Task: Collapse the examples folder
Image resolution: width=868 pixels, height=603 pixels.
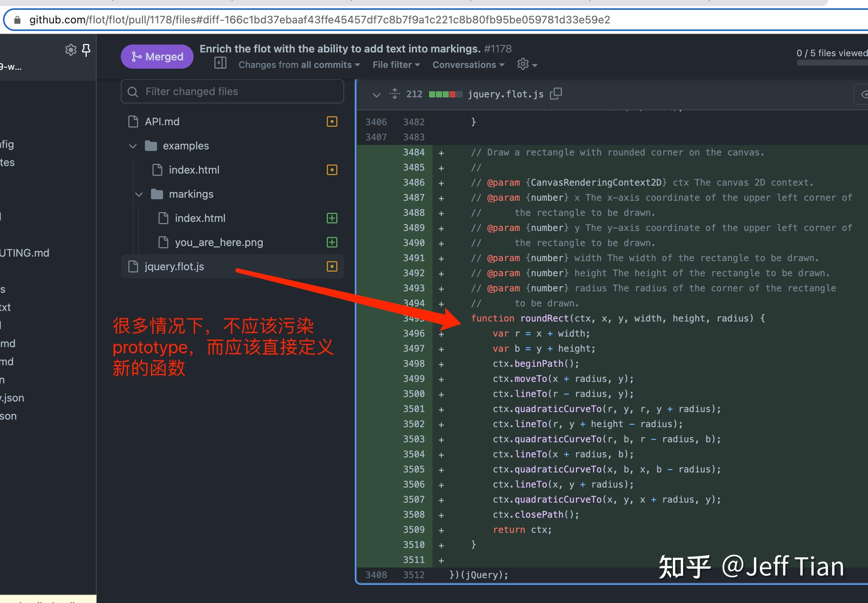Action: (132, 146)
